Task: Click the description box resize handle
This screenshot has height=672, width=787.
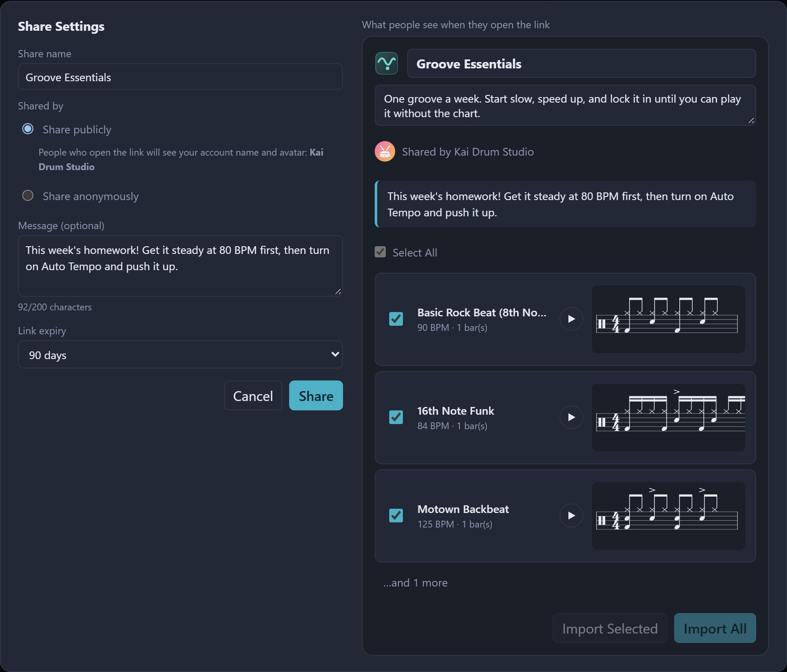Action: point(751,121)
